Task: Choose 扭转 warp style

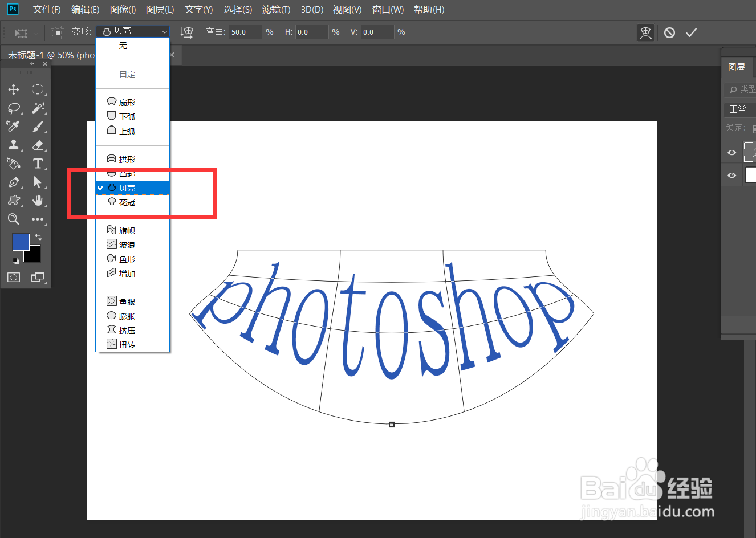Action: point(133,345)
